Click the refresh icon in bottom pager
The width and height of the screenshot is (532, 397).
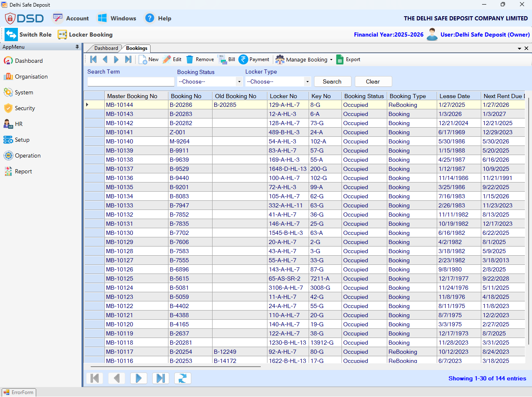click(x=182, y=378)
